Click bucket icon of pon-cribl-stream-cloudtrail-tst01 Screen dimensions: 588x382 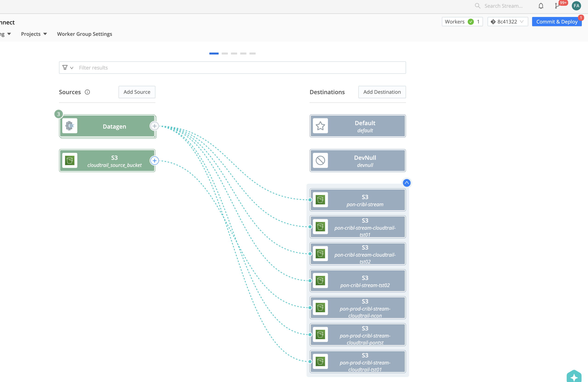click(320, 226)
